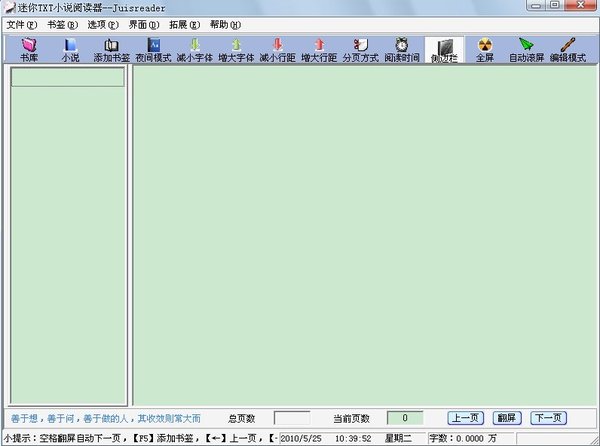This screenshot has height=446, width=600.
Task: Click the app icon in title bar
Action: [x=9, y=7]
